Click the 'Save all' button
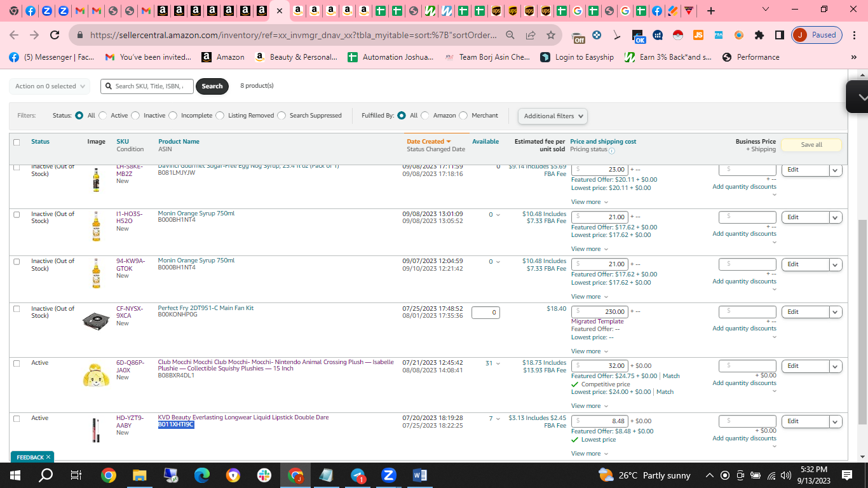This screenshot has height=488, width=868. 811,145
